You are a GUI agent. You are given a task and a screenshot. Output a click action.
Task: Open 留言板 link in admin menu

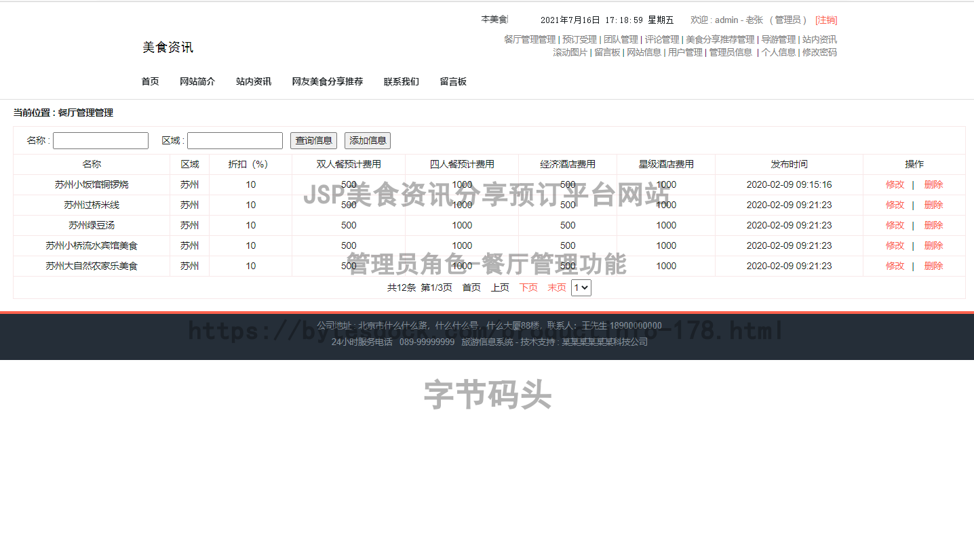tap(607, 52)
